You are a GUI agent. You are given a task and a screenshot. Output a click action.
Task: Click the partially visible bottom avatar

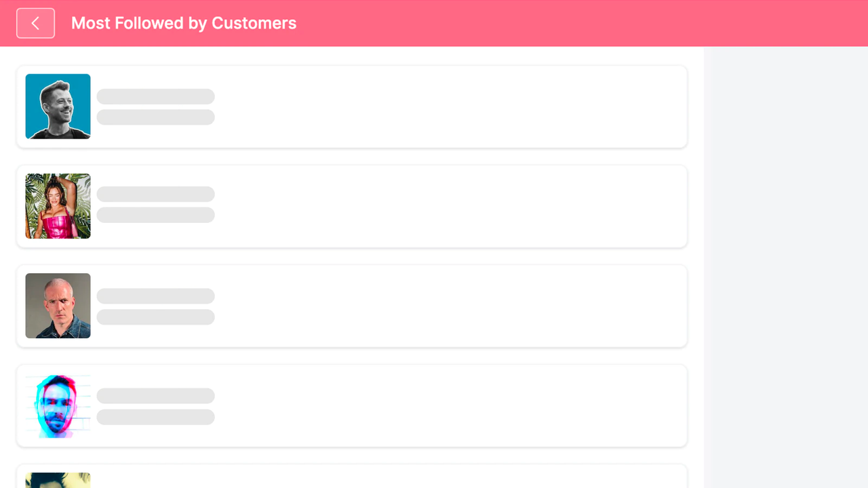click(x=58, y=480)
